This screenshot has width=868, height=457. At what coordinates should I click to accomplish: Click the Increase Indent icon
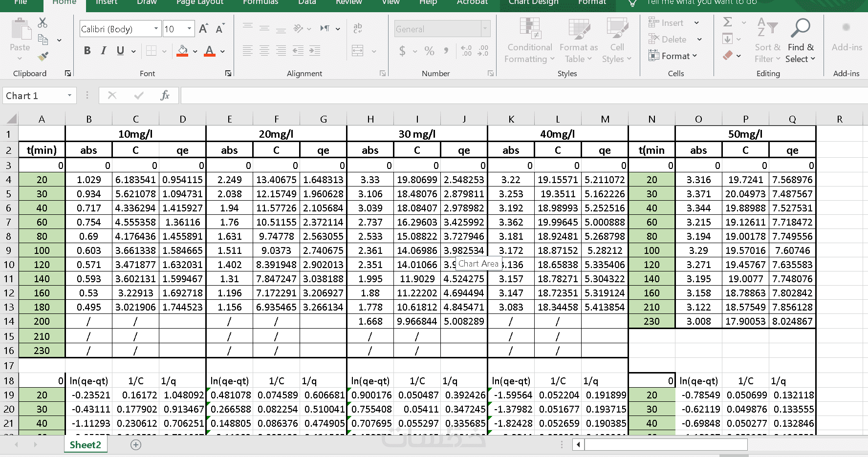coord(314,51)
